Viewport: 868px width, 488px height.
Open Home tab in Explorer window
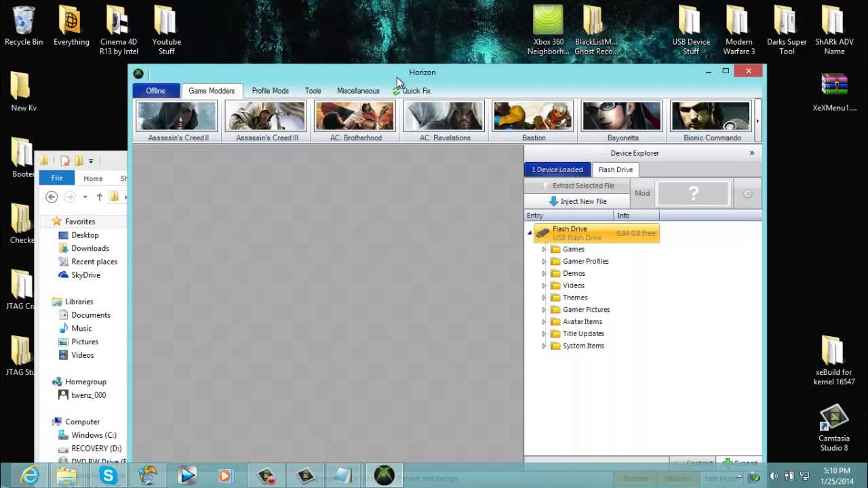point(93,178)
